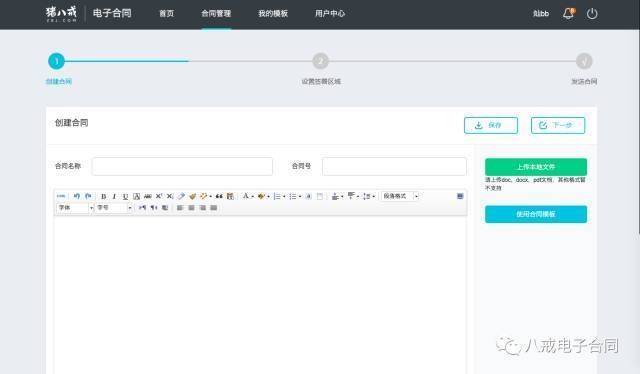Screen dimensions: 640x374
Task: Expand the auto typeset options arrow
Action: pos(210,197)
